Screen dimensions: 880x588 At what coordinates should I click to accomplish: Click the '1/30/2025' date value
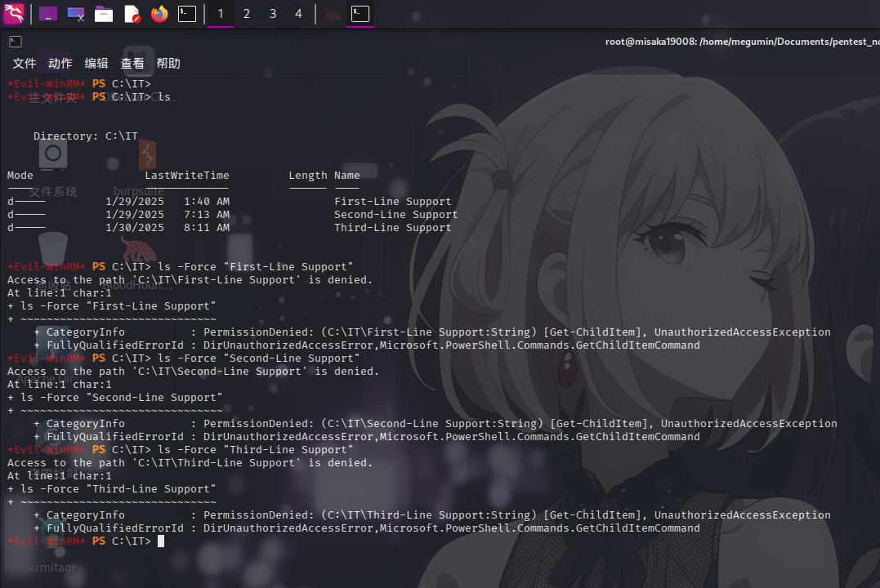point(135,227)
